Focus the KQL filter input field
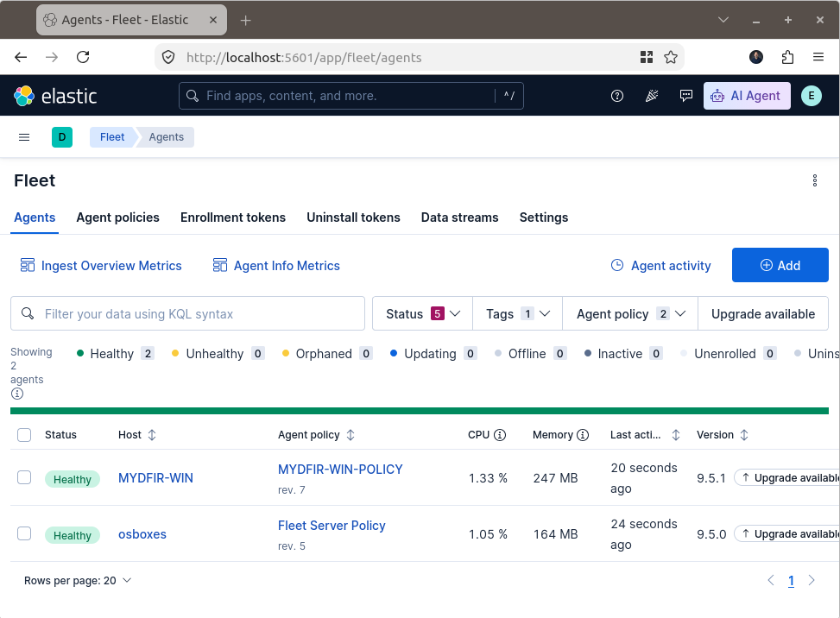The height and width of the screenshot is (618, 840). pos(187,314)
